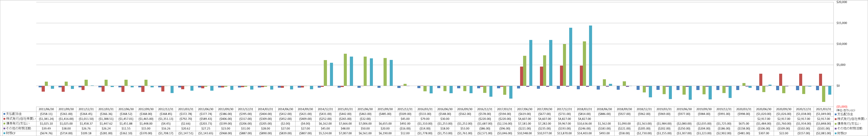This screenshot has width=868, height=136.
Task: Click the ($3,046.00) cell
Action: click(505, 133)
